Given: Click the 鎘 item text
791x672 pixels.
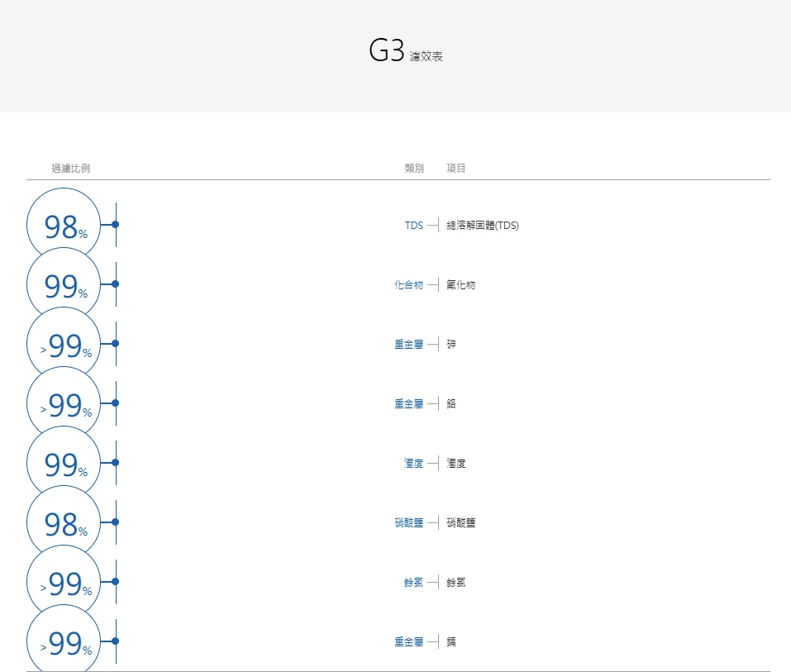Looking at the screenshot, I should tap(451, 641).
